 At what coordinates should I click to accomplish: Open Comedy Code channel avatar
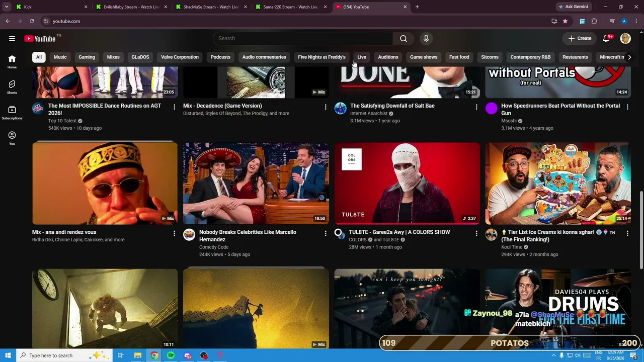point(189,234)
